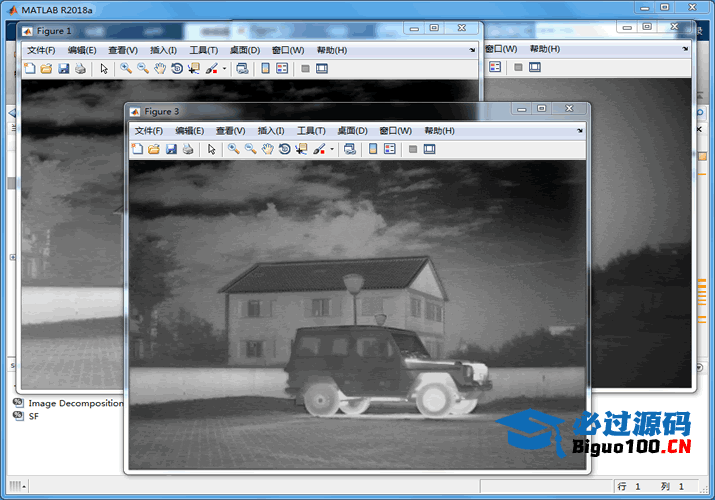Viewport: 715px width, 500px height.
Task: Open 帮助(H) menu in Figure 1
Action: coord(332,50)
